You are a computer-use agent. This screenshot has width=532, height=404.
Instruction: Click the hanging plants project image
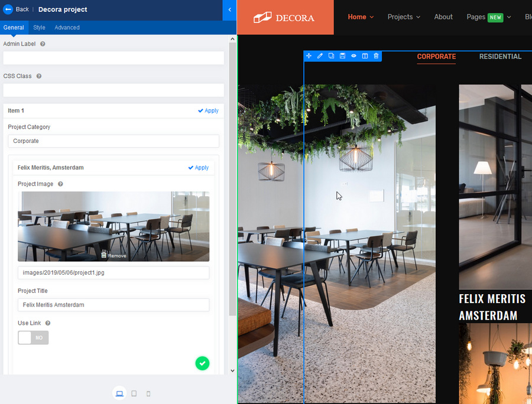495,363
